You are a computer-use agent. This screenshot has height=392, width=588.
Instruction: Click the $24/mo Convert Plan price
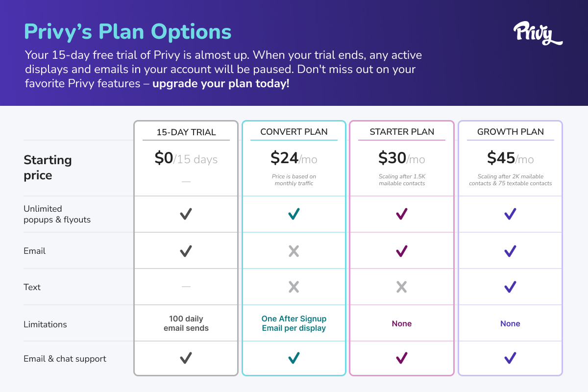(x=294, y=158)
